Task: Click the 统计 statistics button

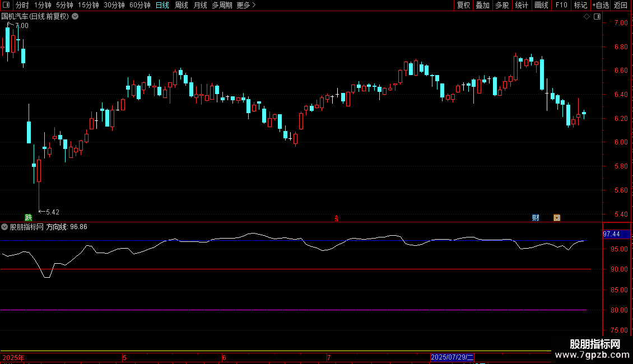Action: coord(522,5)
